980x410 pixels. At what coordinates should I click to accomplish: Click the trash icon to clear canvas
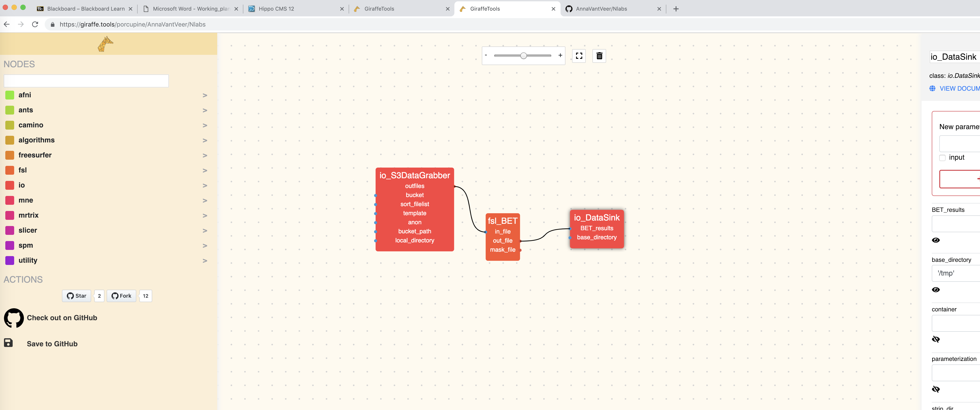point(599,56)
